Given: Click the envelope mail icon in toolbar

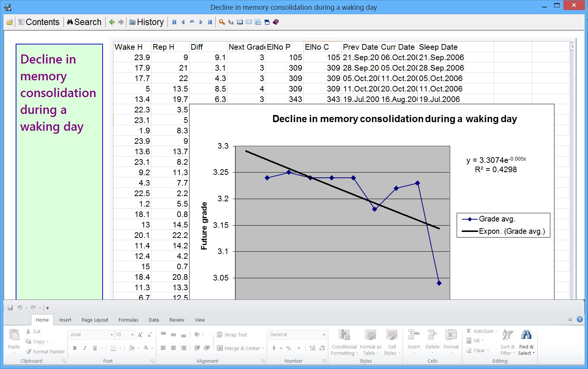Looking at the screenshot, I should pos(249,22).
